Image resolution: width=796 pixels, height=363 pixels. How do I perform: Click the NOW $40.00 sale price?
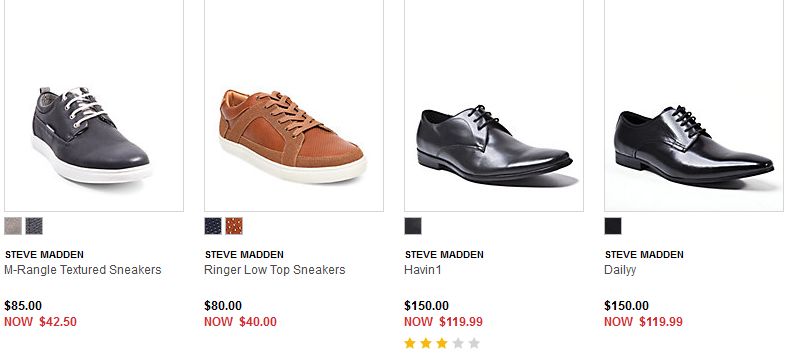241,322
